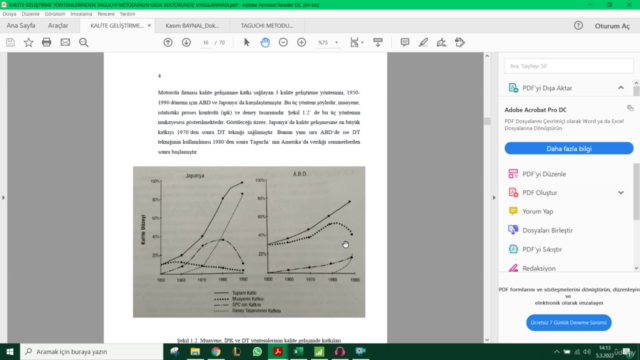The image size is (640, 360).
Task: Send the file by email icon
Action: pyautogui.click(x=65, y=42)
